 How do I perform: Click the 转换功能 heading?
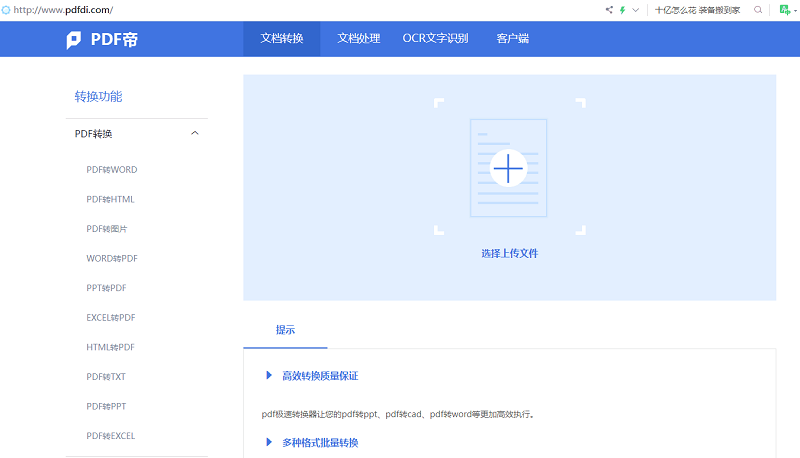[x=98, y=96]
